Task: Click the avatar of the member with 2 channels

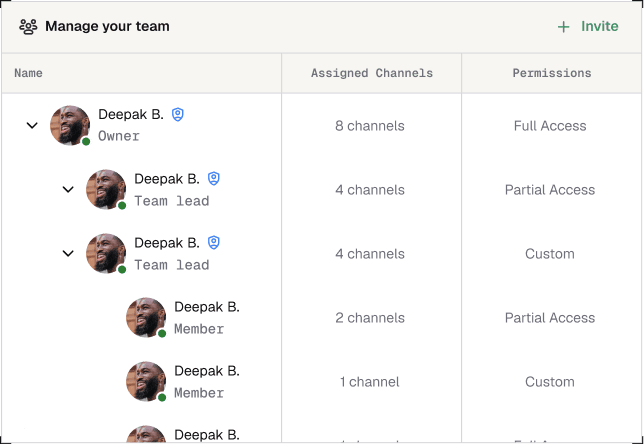Action: point(146,317)
